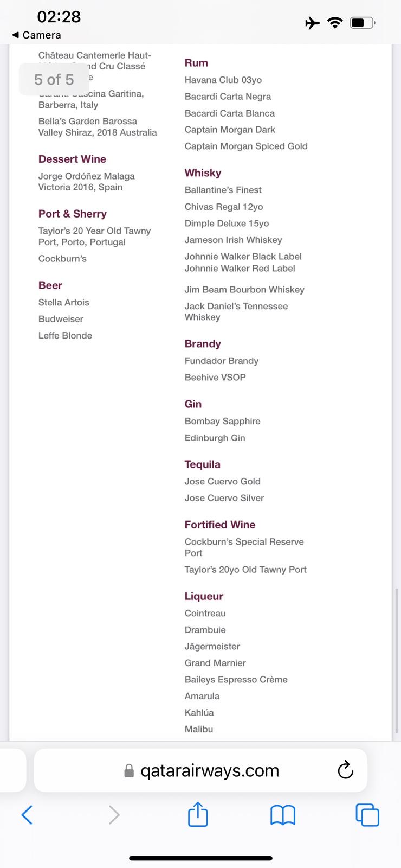Image resolution: width=401 pixels, height=868 pixels.
Task: Tap the Safari back arrow
Action: 27,814
